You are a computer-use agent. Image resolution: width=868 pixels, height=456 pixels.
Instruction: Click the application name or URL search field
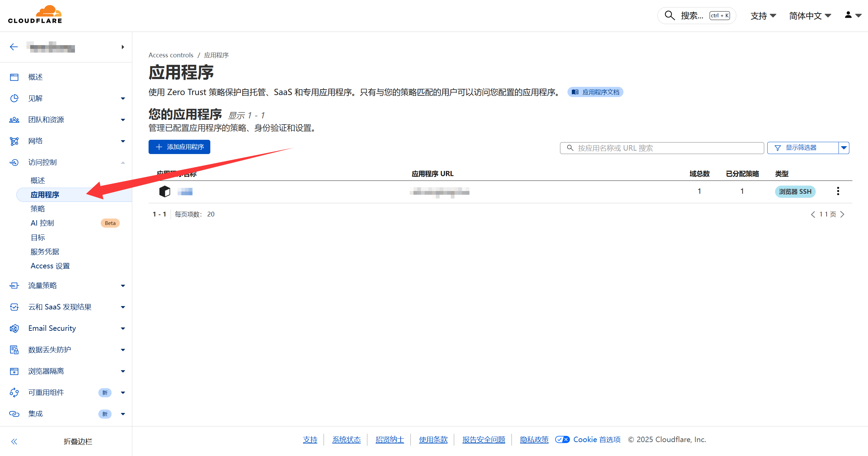[661, 148]
